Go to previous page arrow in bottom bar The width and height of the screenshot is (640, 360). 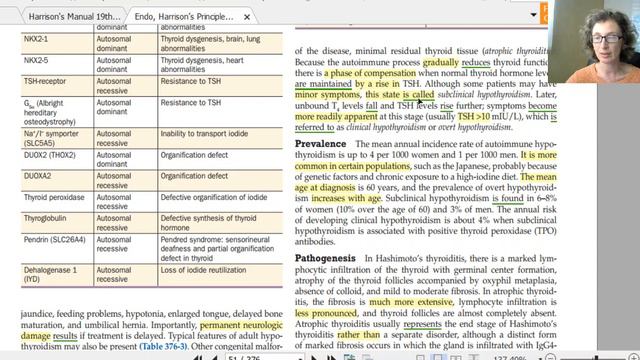(x=215, y=358)
